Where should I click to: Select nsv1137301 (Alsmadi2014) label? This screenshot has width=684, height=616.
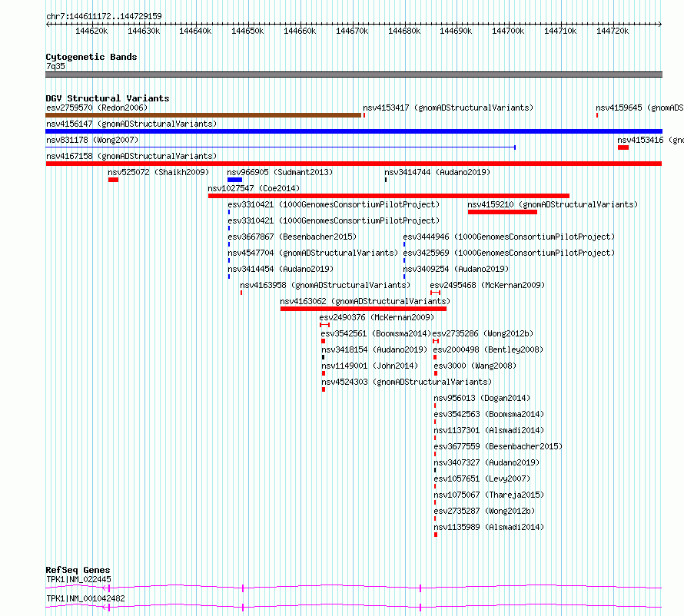tap(489, 430)
